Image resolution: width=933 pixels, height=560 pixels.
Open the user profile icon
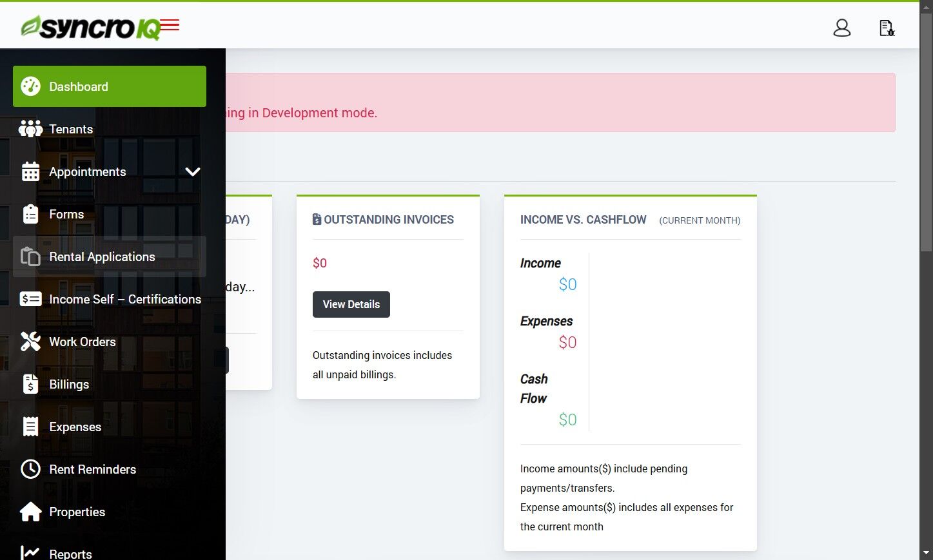click(842, 28)
